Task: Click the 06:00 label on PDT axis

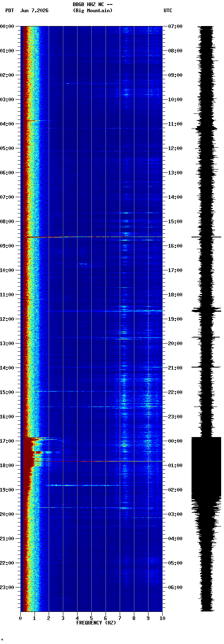Action: pos(7,173)
